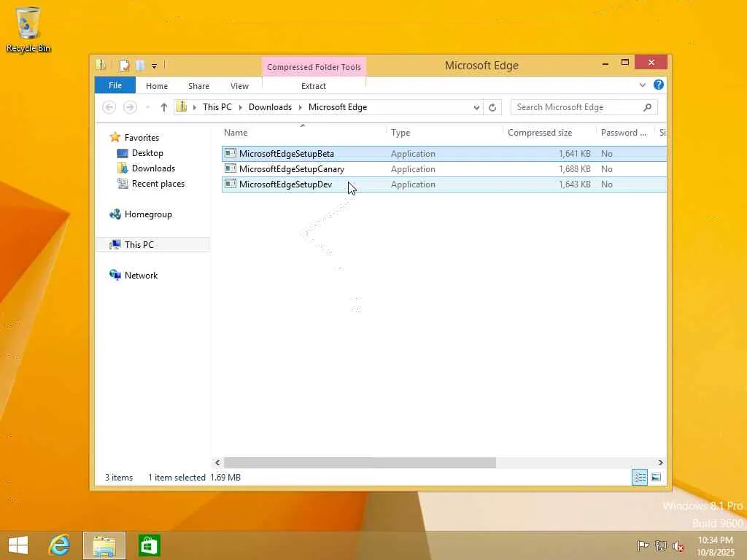Open Recent places in the navigation pane
The height and width of the screenshot is (560, 747).
click(x=158, y=183)
